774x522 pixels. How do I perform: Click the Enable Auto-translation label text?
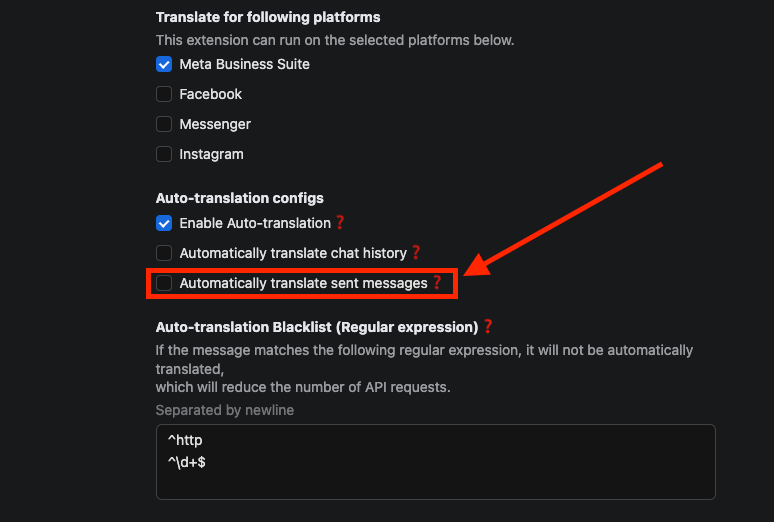click(255, 223)
